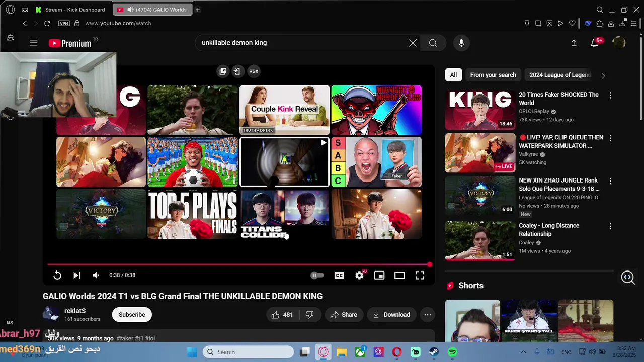Image resolution: width=644 pixels, height=362 pixels.
Task: Select the From your search chip
Action: point(493,75)
